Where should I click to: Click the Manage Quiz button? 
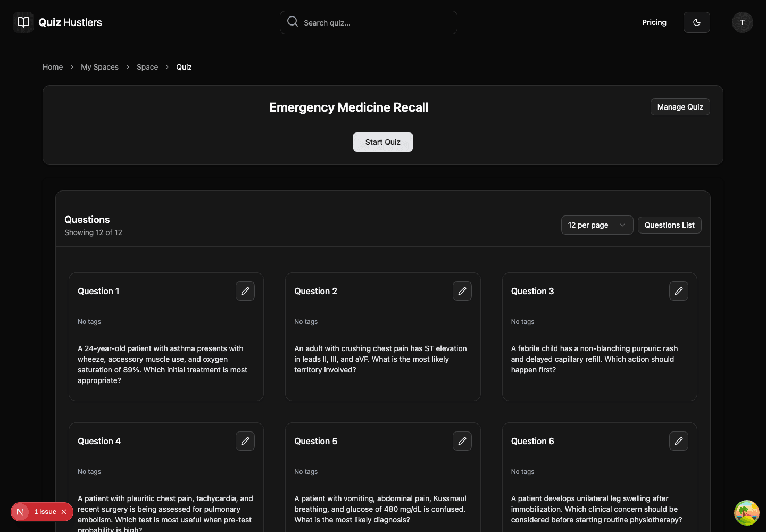(x=680, y=107)
